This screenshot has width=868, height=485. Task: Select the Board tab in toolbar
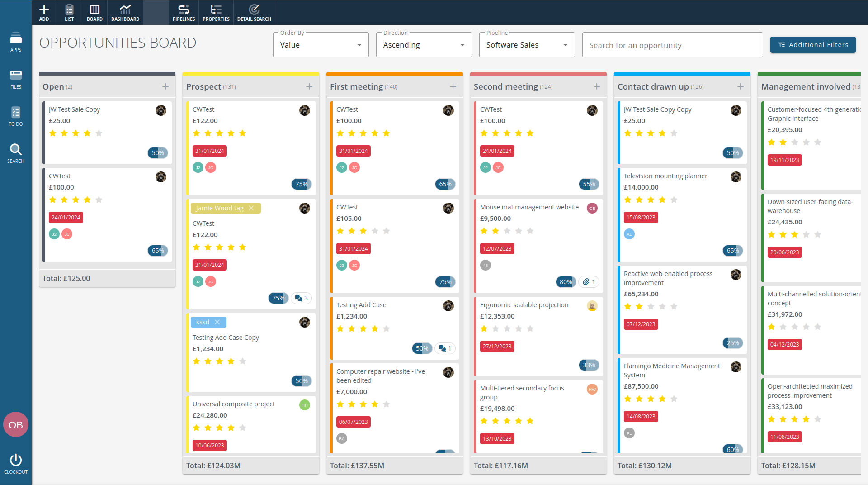click(94, 12)
